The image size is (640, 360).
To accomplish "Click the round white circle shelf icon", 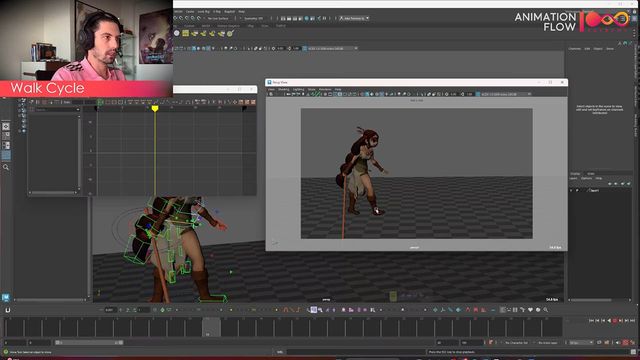I will (177, 33).
